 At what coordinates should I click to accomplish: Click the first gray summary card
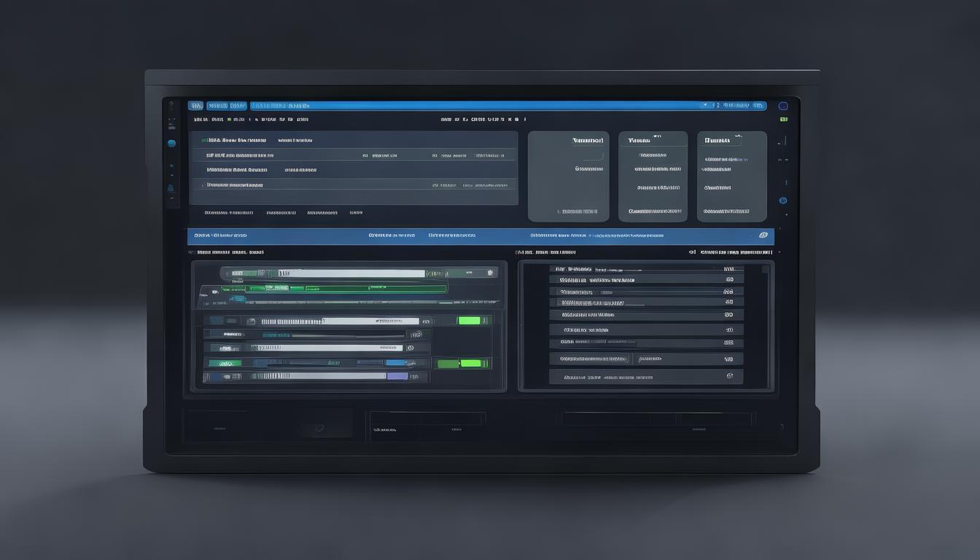[568, 176]
